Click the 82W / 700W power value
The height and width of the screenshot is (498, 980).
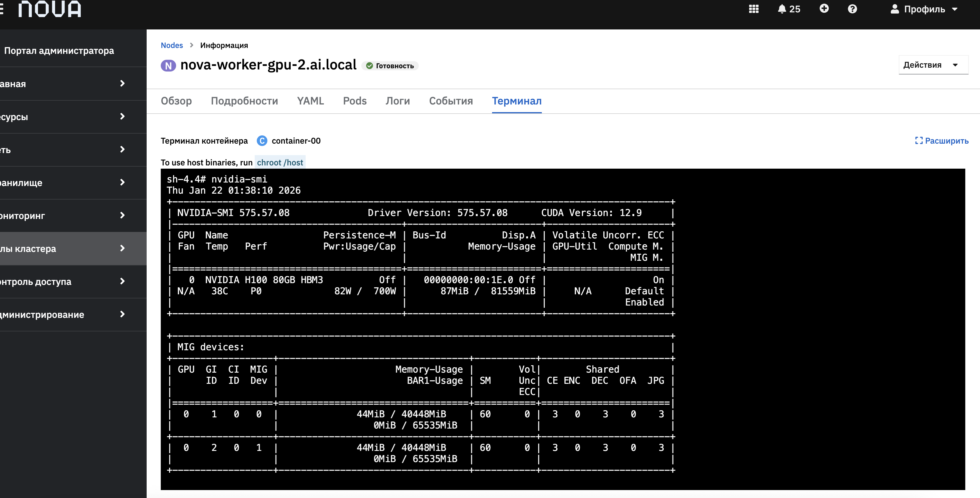[365, 291]
